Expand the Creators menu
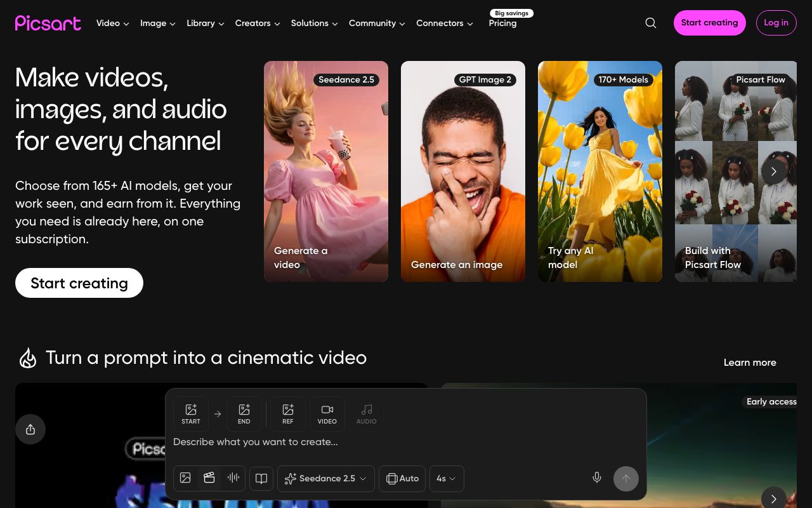This screenshot has width=812, height=508. coord(258,23)
